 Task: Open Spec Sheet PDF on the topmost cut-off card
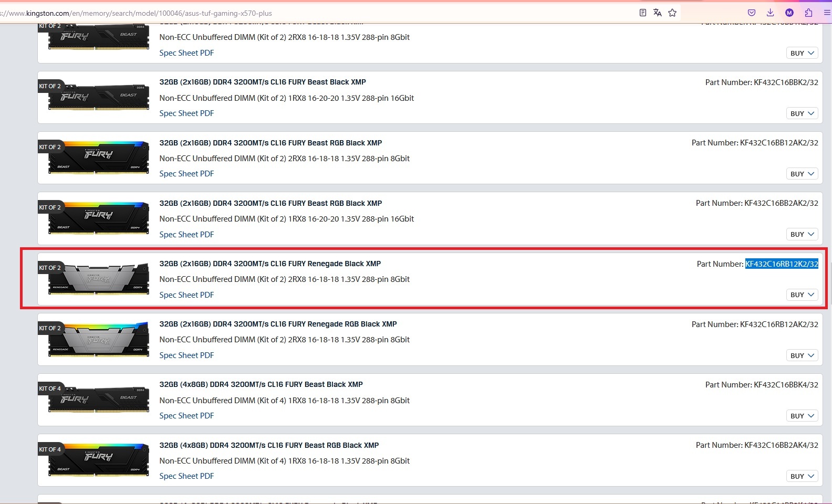coord(186,53)
